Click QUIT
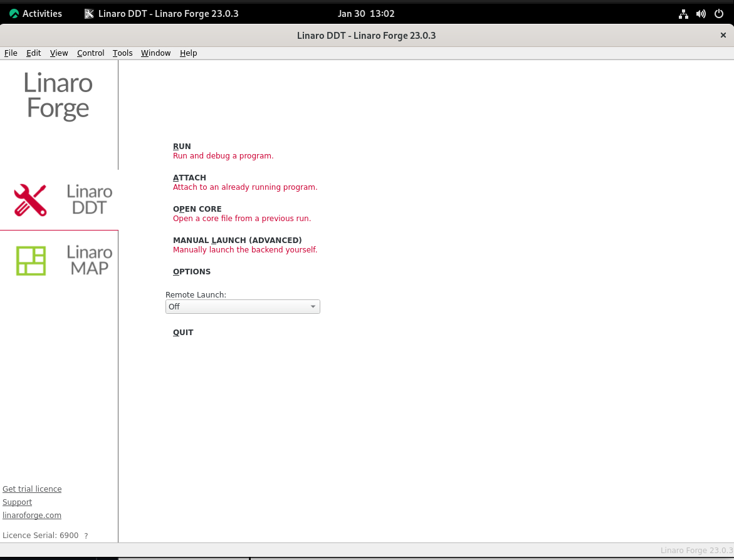 [183, 333]
